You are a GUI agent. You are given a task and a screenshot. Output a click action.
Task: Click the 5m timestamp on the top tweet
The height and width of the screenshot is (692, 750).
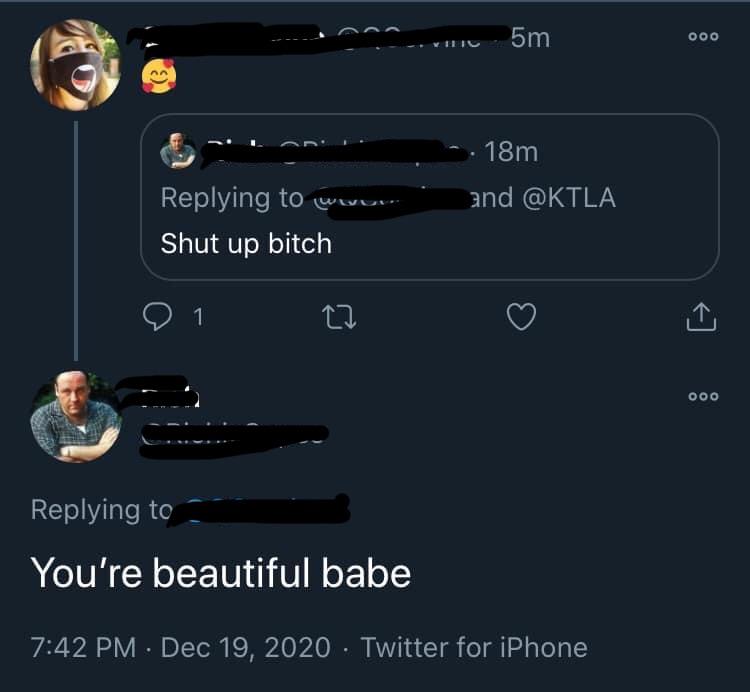529,38
